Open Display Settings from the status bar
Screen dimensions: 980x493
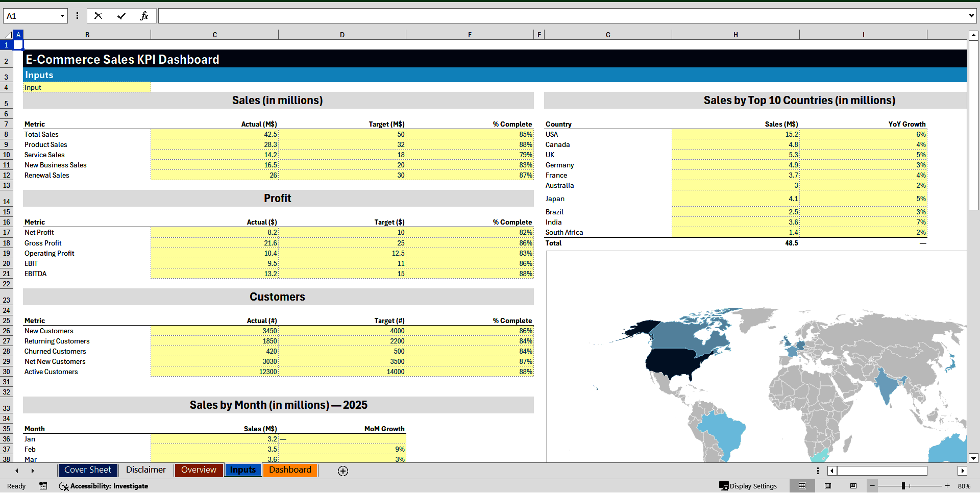coord(749,486)
